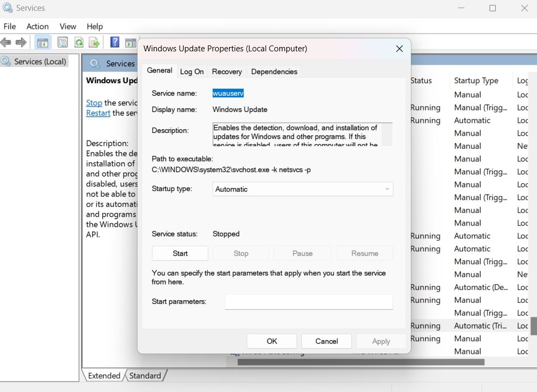Click the highlighted wuauserv service name

pyautogui.click(x=228, y=93)
